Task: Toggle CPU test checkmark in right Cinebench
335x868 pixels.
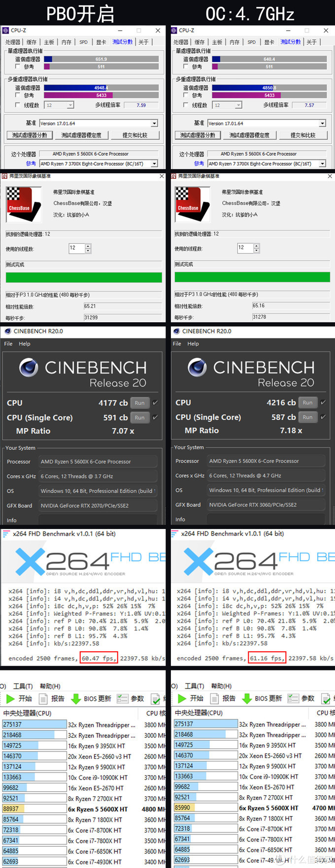Action: [323, 402]
